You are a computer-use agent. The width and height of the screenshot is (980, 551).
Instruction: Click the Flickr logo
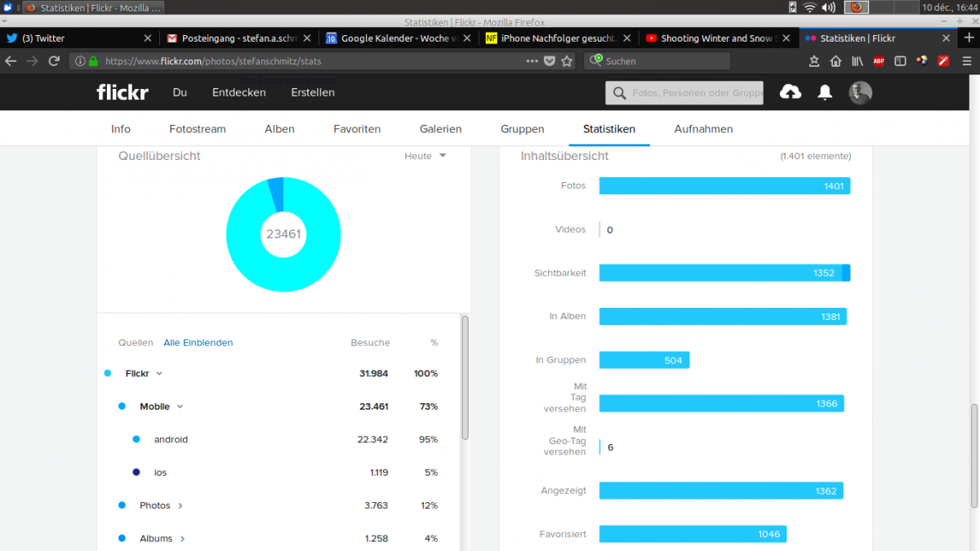122,92
